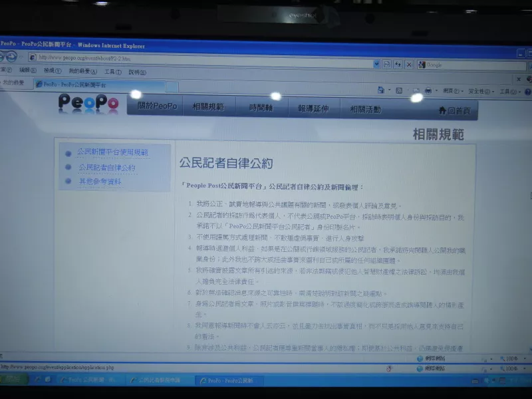The height and width of the screenshot is (399, 532).
Task: Refresh the page with the refresh icon
Action: tap(398, 64)
